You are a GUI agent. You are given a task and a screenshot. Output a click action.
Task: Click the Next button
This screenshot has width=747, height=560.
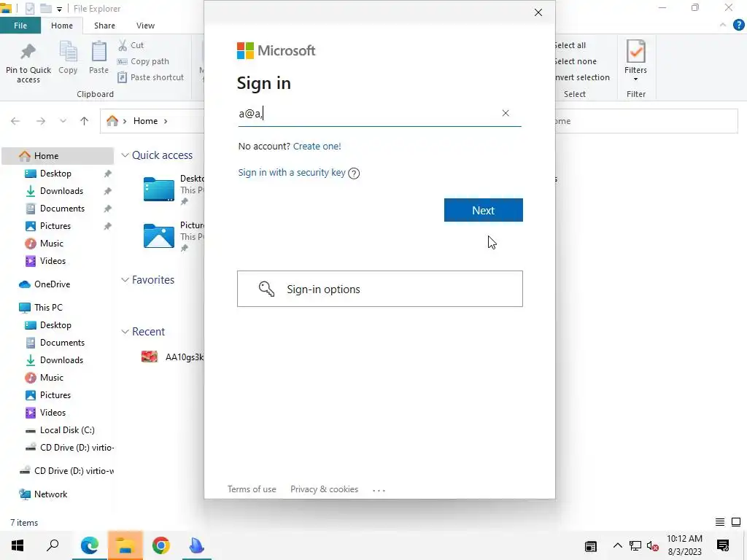tap(483, 210)
